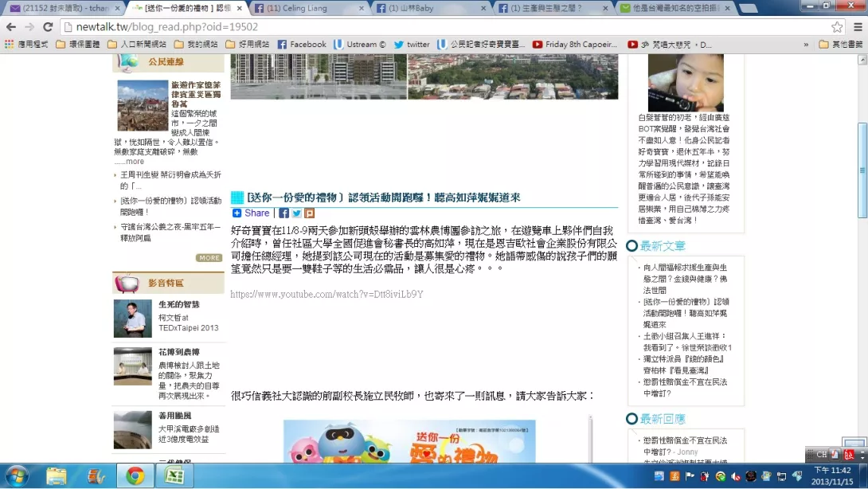Switch to the 他是台灣最知名的空拍 tab
Screen dimensions: 868x489
[x=674, y=8]
